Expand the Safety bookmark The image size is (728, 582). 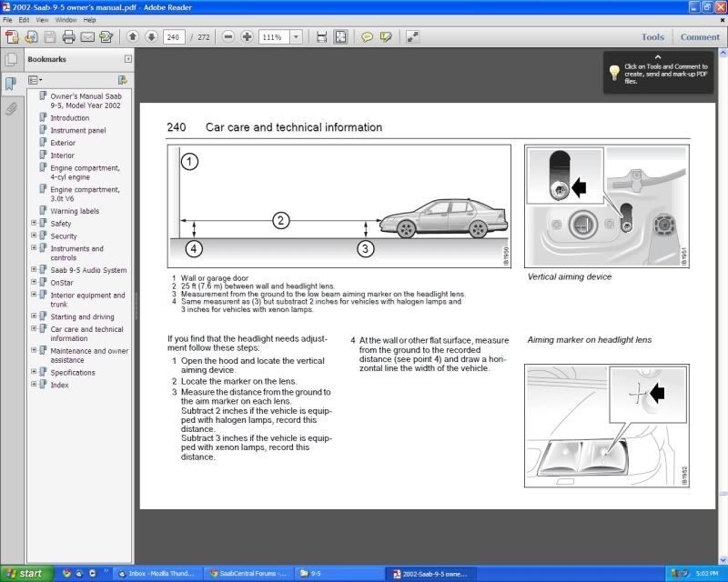coord(34,223)
